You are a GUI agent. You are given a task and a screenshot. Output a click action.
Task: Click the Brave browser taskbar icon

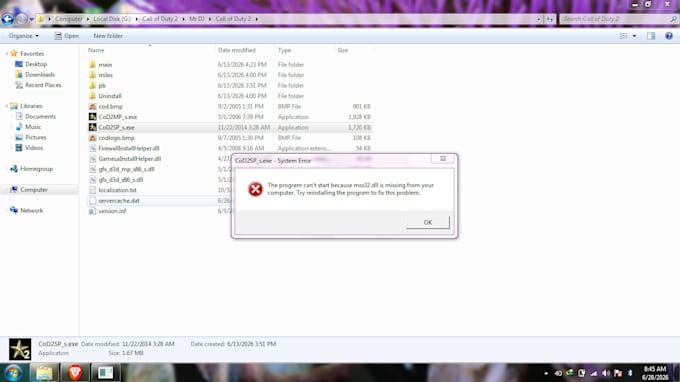(75, 372)
